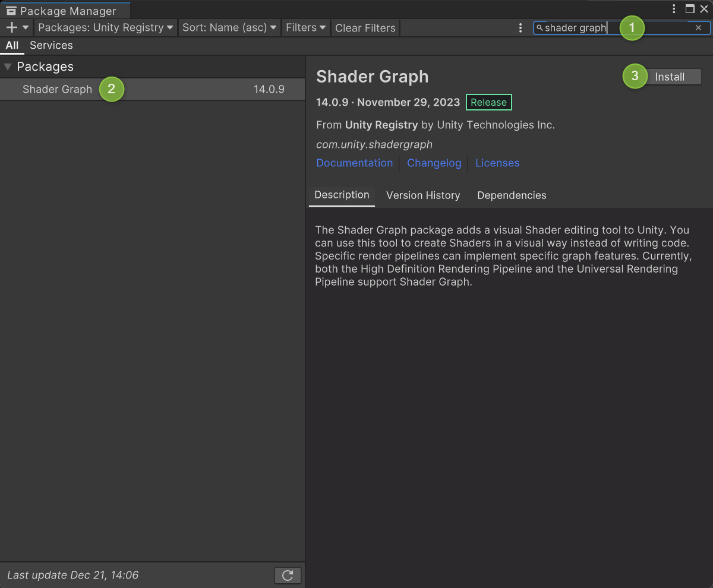Switch to the Services tab
713x588 pixels.
(x=51, y=45)
